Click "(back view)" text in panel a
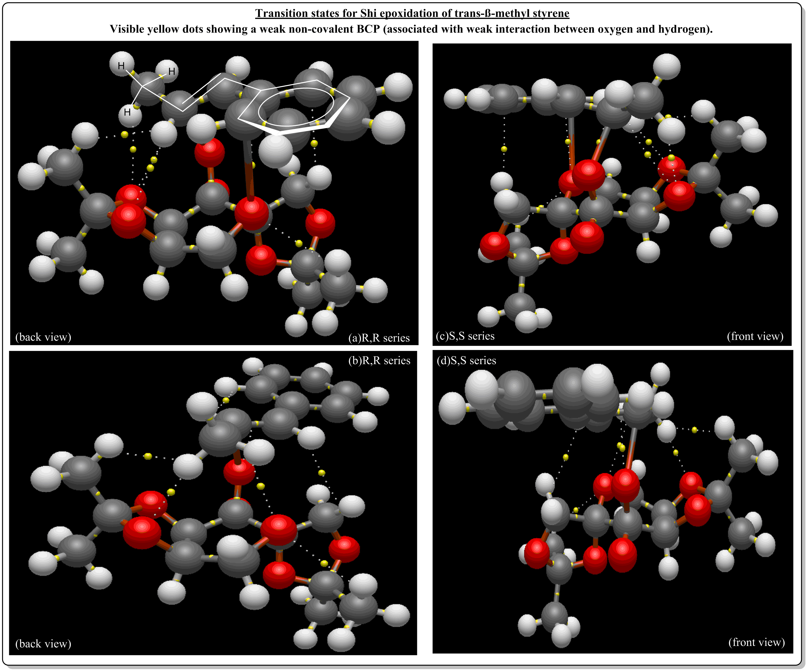 pos(43,337)
